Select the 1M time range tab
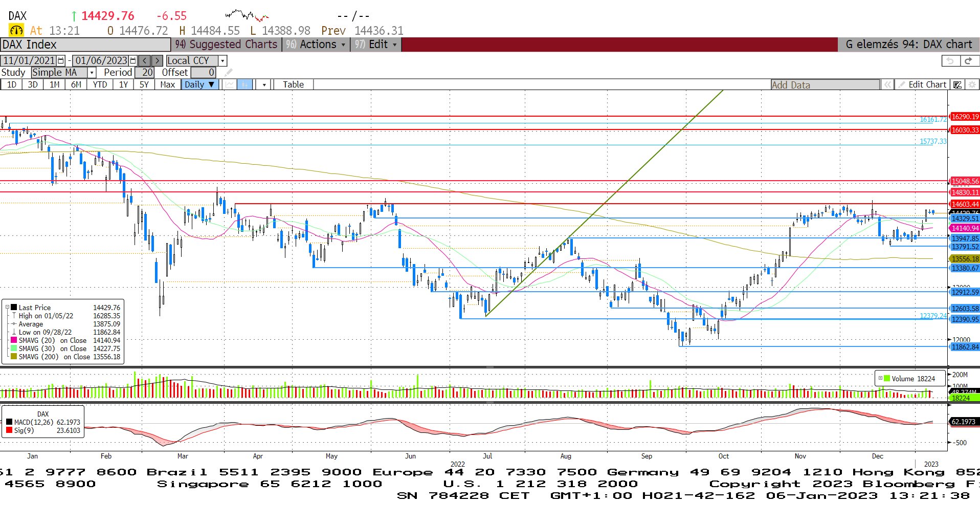The width and height of the screenshot is (980, 524). (55, 84)
